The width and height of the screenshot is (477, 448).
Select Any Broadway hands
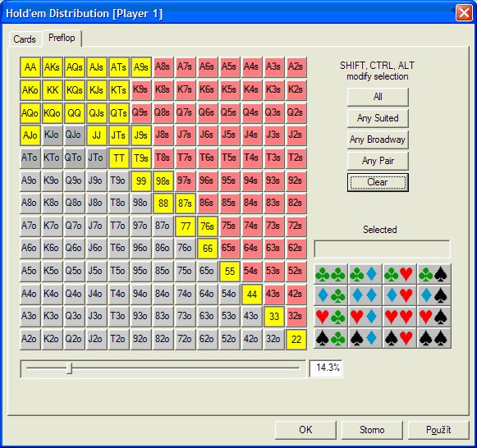click(x=378, y=139)
